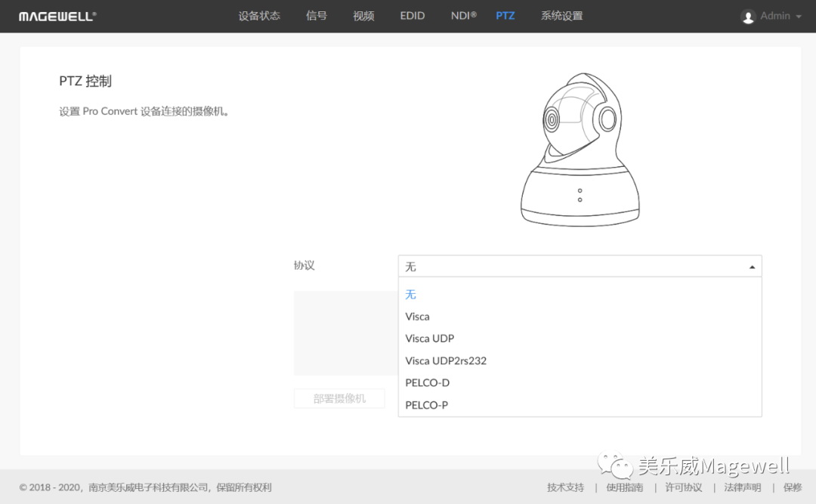The height and width of the screenshot is (504, 816).
Task: Go to the 视频 tab
Action: (x=363, y=16)
